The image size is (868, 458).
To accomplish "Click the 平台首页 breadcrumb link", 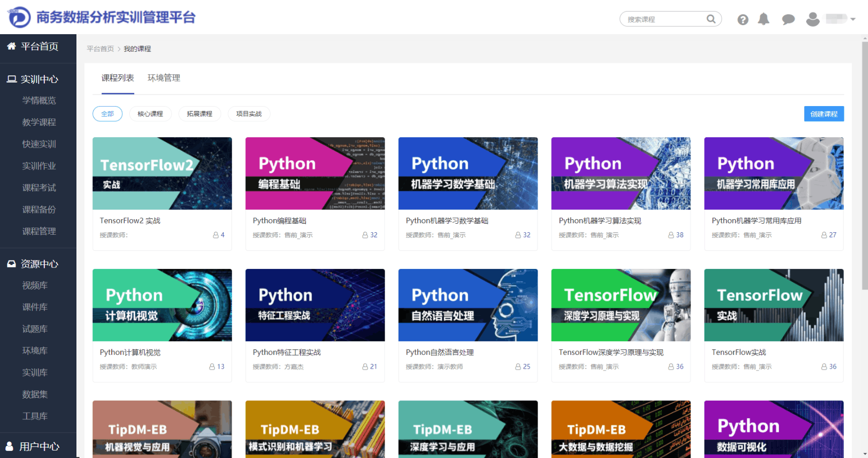I will click(x=100, y=49).
